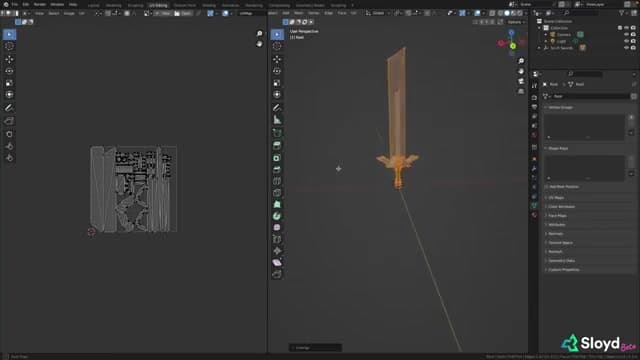Click the blue Z axis gizmo

click(511, 33)
